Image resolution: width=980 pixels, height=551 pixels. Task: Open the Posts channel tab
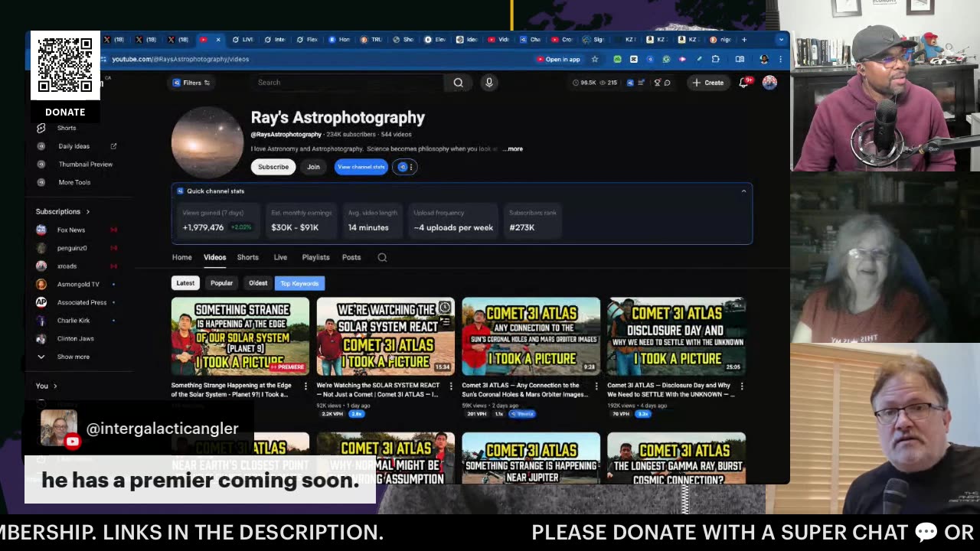pyautogui.click(x=351, y=258)
